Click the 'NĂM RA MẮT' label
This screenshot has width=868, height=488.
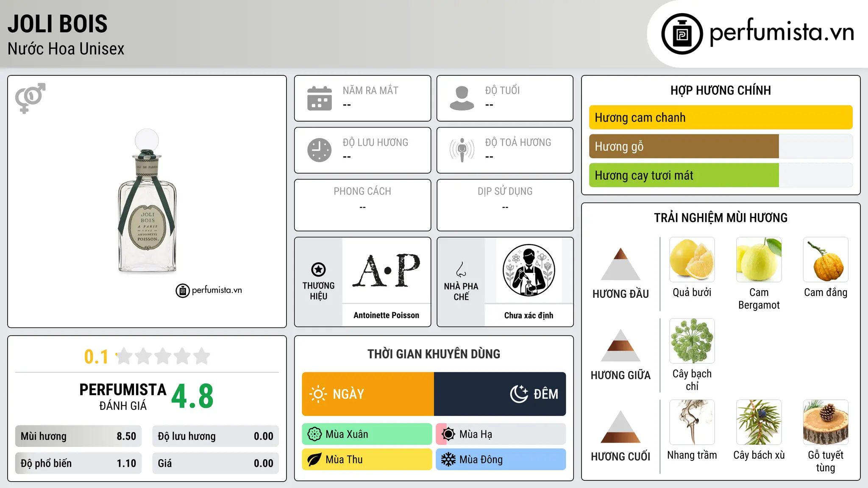370,90
